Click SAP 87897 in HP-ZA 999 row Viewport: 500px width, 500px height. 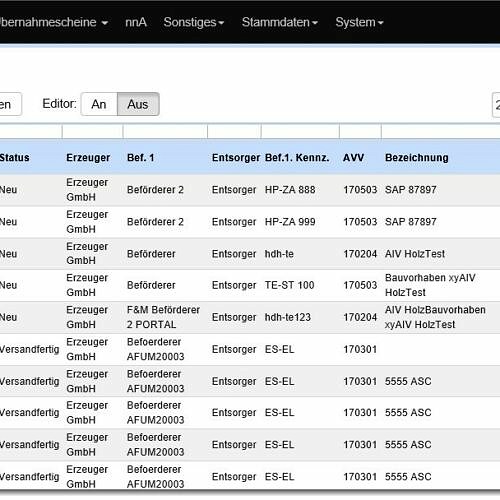[410, 222]
